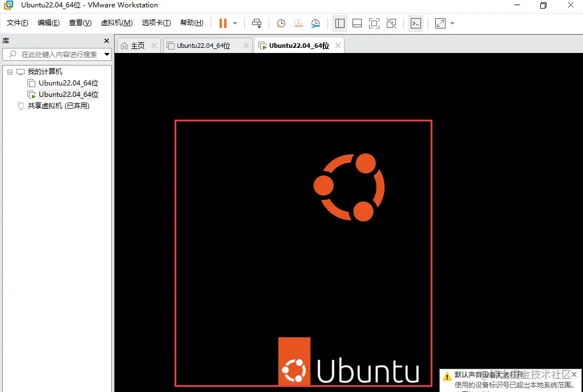Focus the library search field
This screenshot has height=392, width=583.
(56, 54)
